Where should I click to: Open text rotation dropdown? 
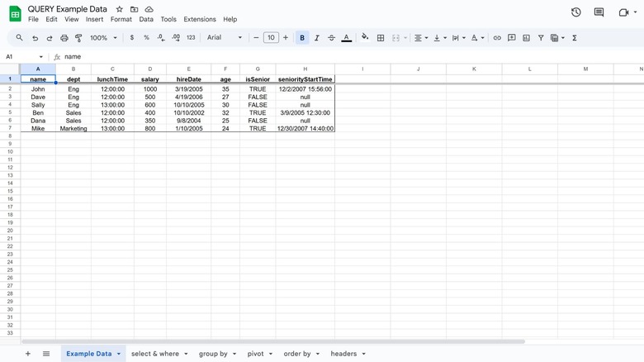click(477, 38)
